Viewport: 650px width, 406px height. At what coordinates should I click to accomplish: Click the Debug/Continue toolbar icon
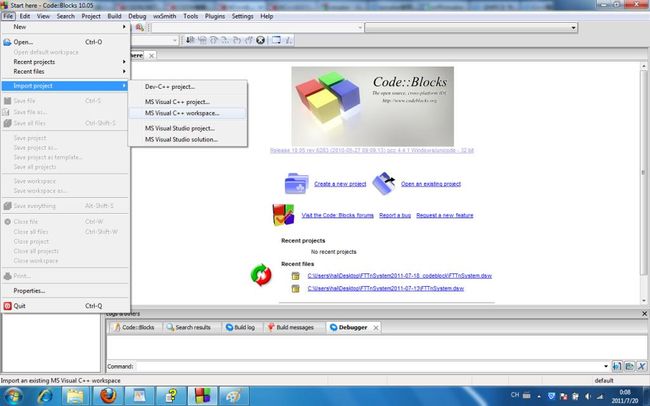(190, 40)
